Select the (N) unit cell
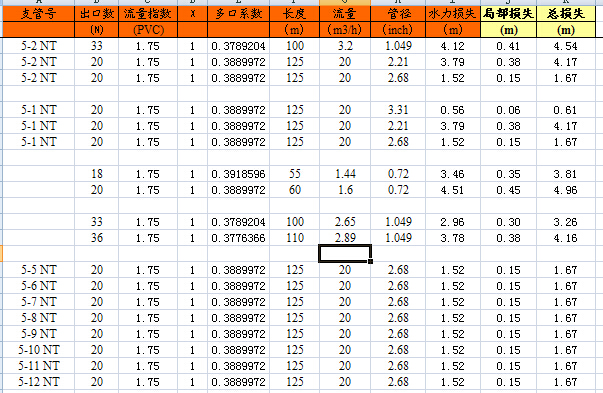Viewport: 603px width, 393px height. [x=97, y=30]
